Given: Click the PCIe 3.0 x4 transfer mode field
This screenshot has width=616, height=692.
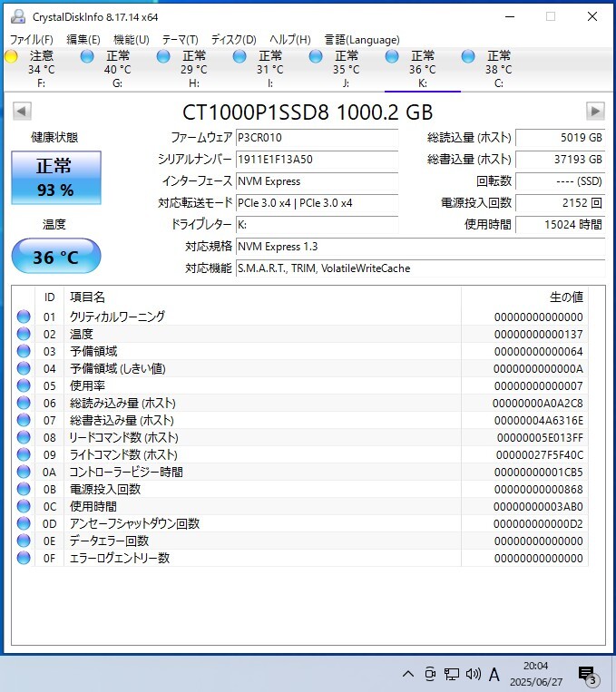Looking at the screenshot, I should point(317,203).
